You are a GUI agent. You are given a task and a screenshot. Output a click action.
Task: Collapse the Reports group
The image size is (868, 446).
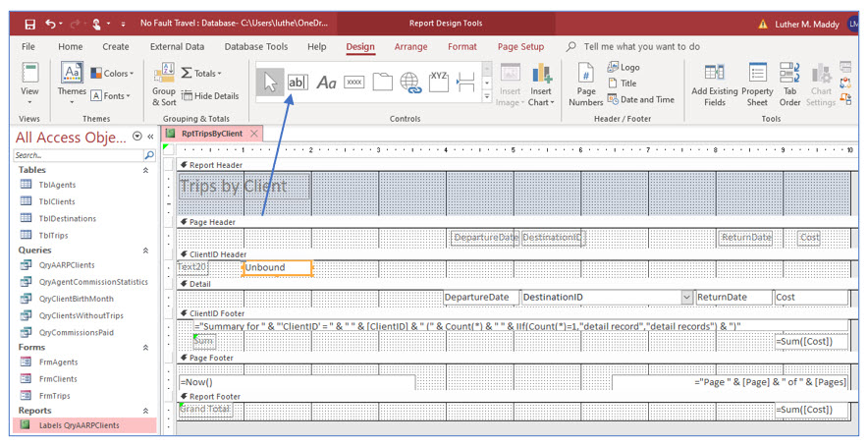pos(146,411)
